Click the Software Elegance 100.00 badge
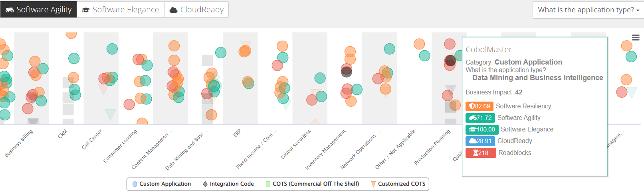 click(x=482, y=129)
